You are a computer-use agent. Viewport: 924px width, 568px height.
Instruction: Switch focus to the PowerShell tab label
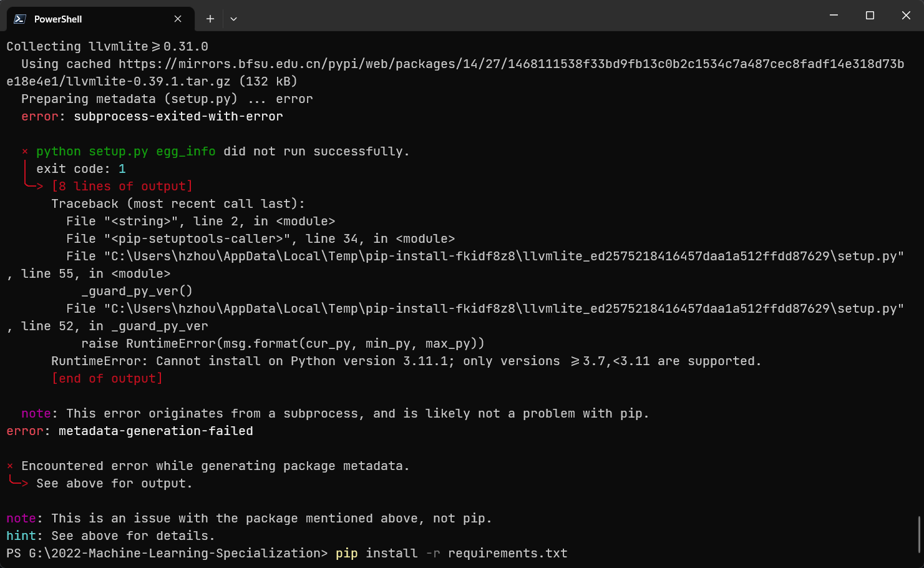click(59, 19)
